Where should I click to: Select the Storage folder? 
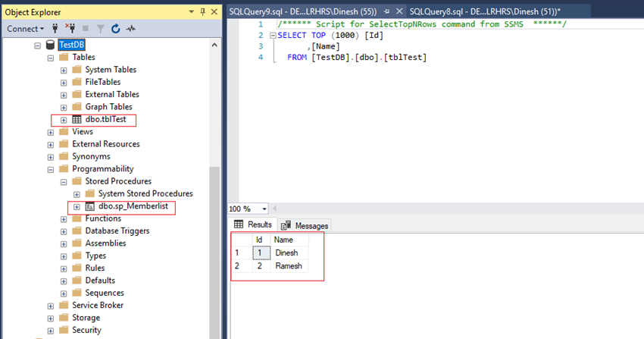click(x=86, y=318)
